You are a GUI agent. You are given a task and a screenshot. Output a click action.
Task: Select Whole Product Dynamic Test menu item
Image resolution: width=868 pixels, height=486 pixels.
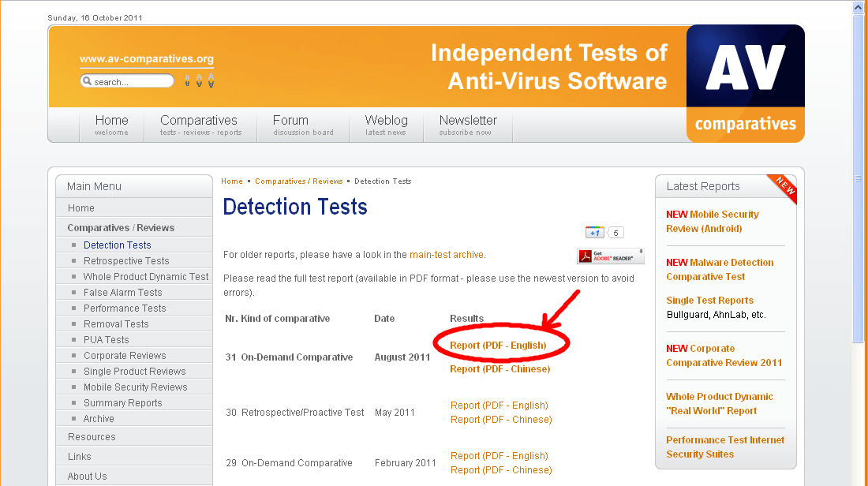pos(146,277)
